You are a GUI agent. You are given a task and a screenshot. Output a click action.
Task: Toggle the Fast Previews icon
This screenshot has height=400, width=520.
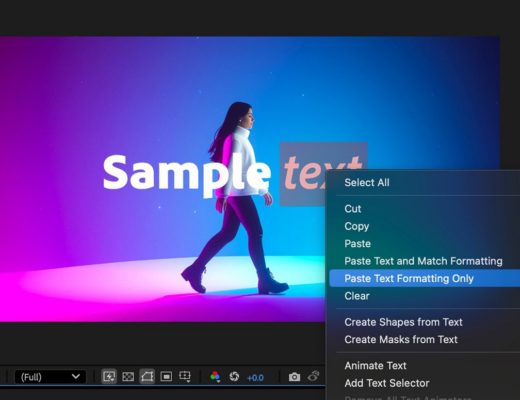pyautogui.click(x=109, y=377)
